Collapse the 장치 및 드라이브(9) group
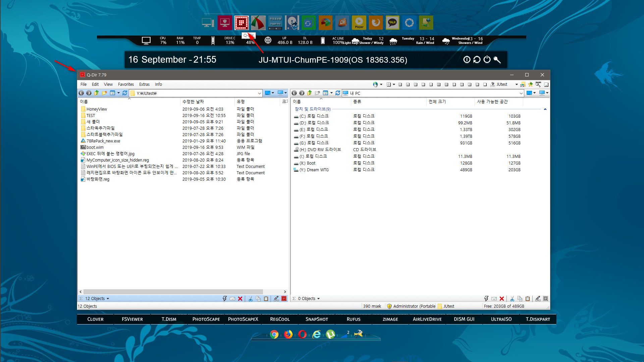This screenshot has width=644, height=362. [x=545, y=109]
